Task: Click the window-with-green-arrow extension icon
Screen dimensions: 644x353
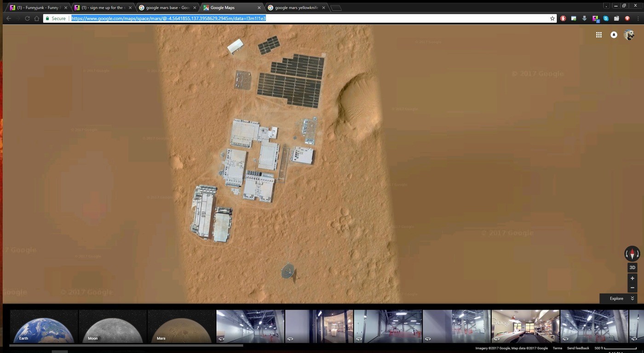Action: (574, 18)
